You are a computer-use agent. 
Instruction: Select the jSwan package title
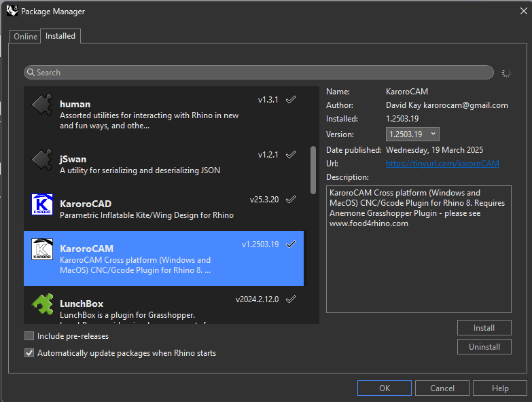pyautogui.click(x=73, y=160)
